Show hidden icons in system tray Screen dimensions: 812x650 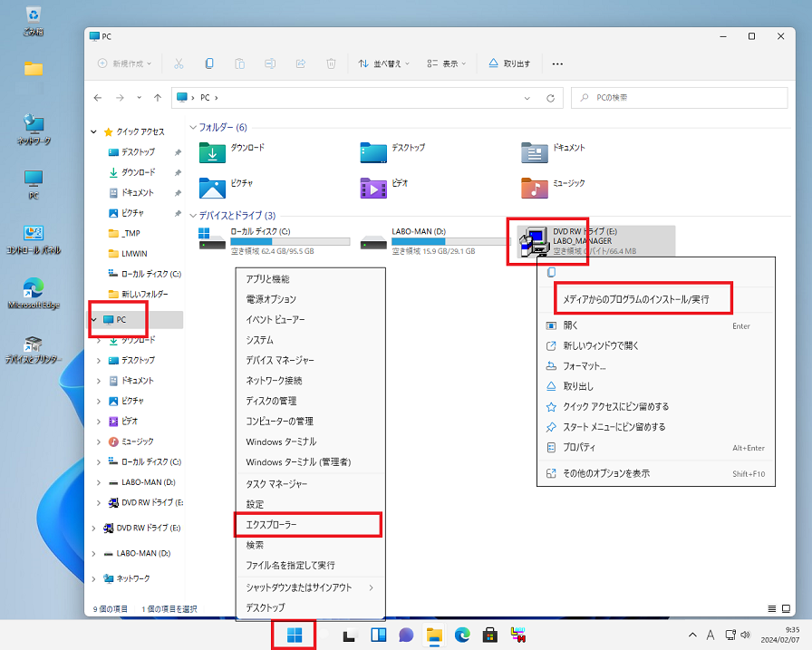point(691,635)
